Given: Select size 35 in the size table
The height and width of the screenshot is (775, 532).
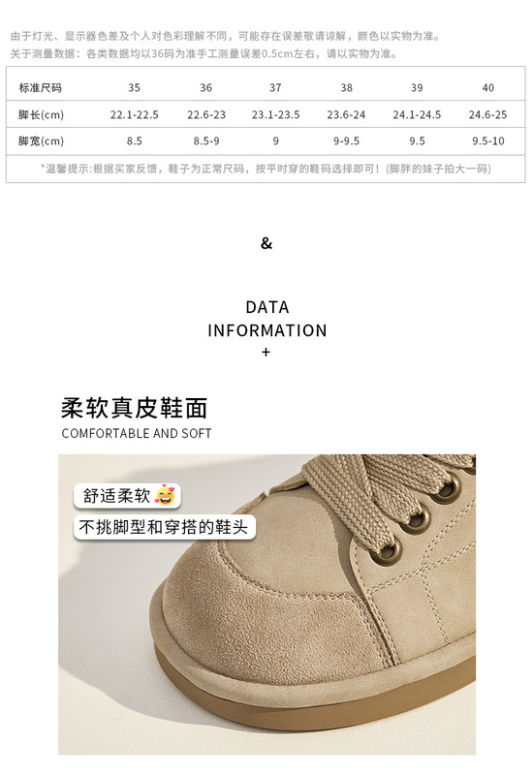Looking at the screenshot, I should (x=134, y=87).
